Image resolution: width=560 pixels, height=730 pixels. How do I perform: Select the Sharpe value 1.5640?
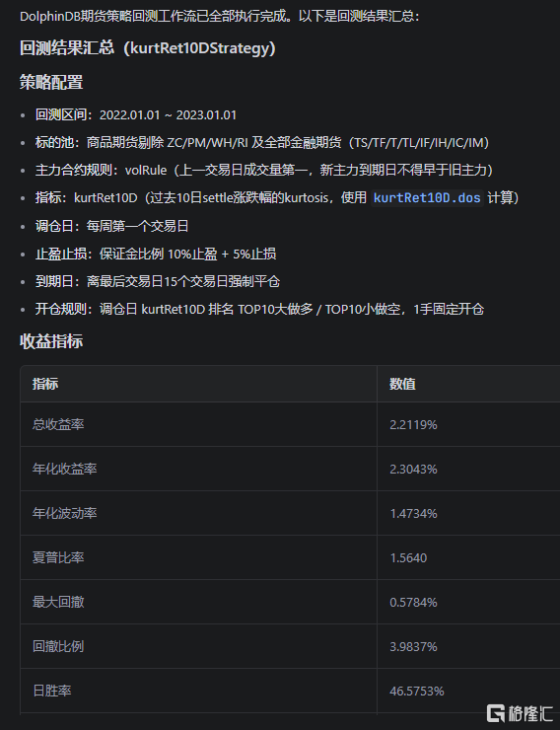pyautogui.click(x=408, y=557)
